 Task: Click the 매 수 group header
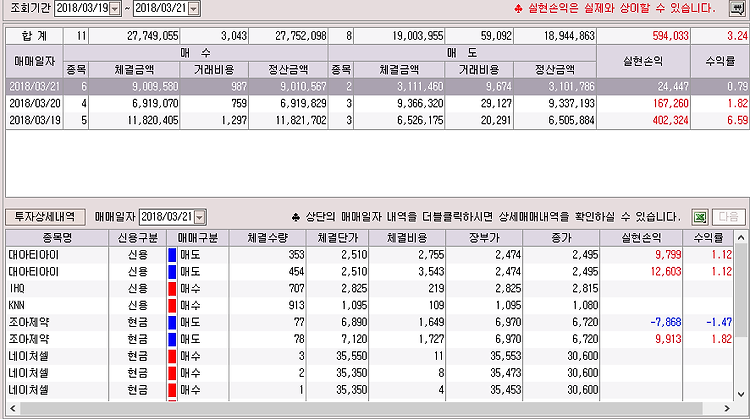tap(196, 53)
